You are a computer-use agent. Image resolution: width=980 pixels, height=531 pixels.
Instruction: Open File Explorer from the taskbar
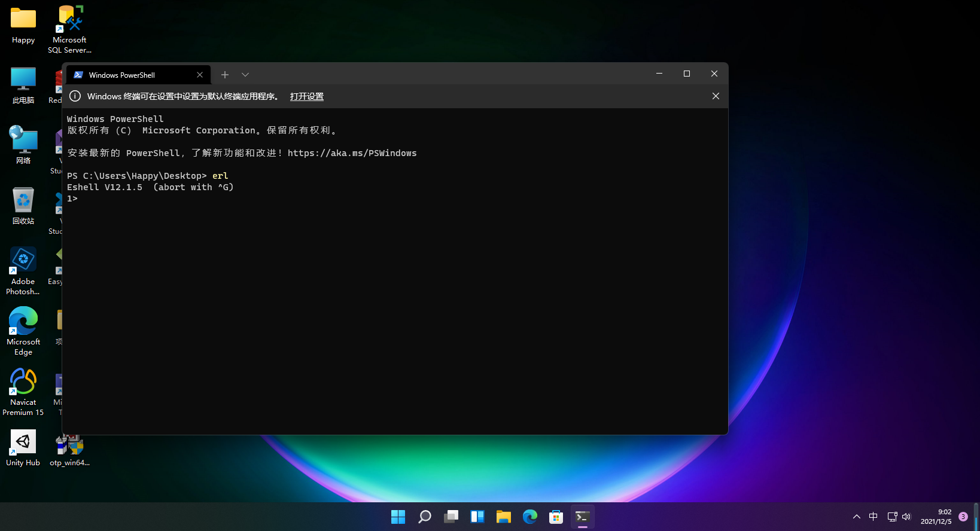click(503, 517)
